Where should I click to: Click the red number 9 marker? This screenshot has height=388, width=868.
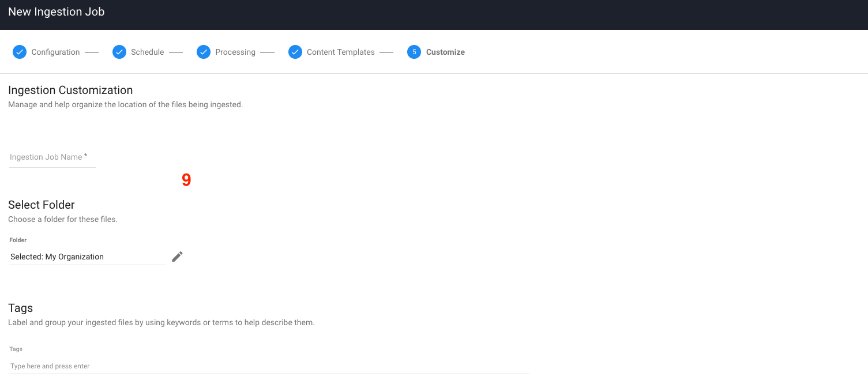click(186, 180)
